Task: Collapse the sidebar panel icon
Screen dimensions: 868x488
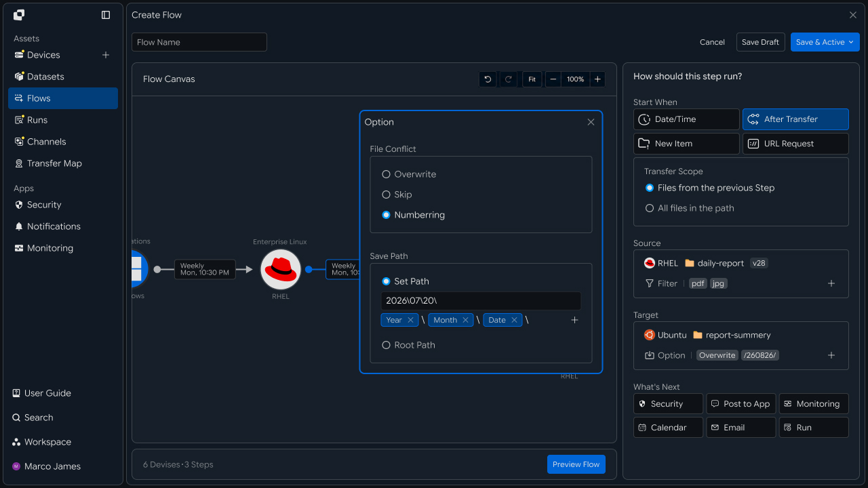Action: point(106,15)
